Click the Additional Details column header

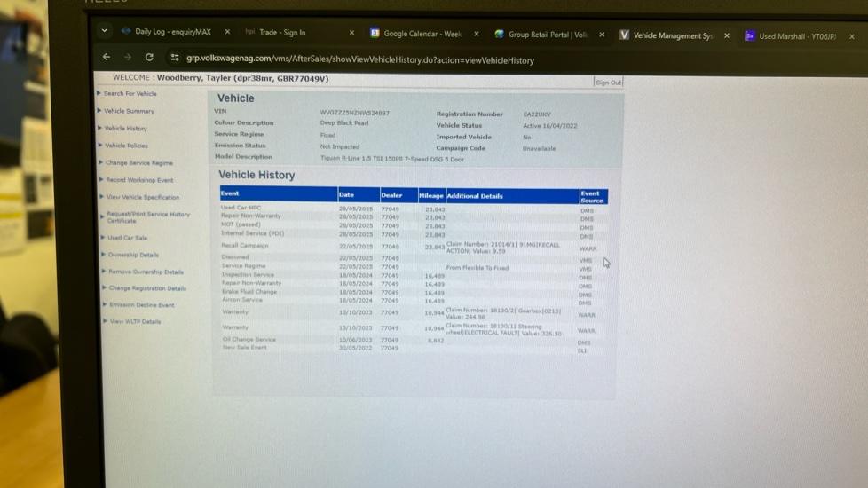pos(513,196)
